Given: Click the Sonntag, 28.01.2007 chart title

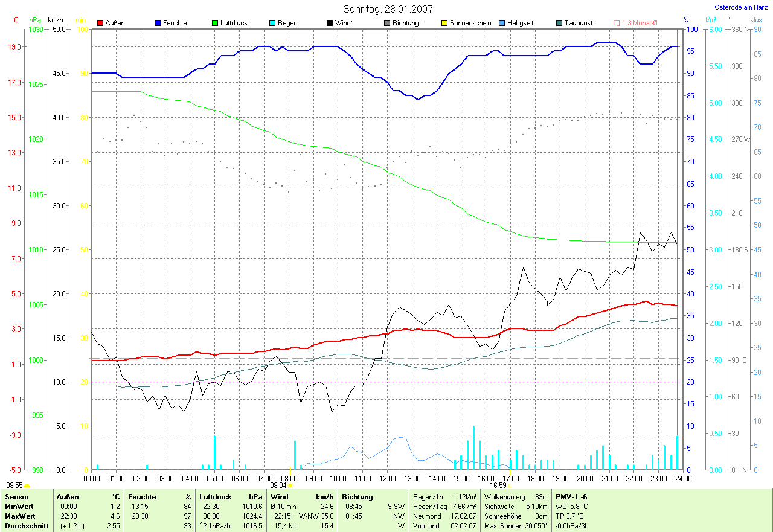Looking at the screenshot, I should [388, 9].
